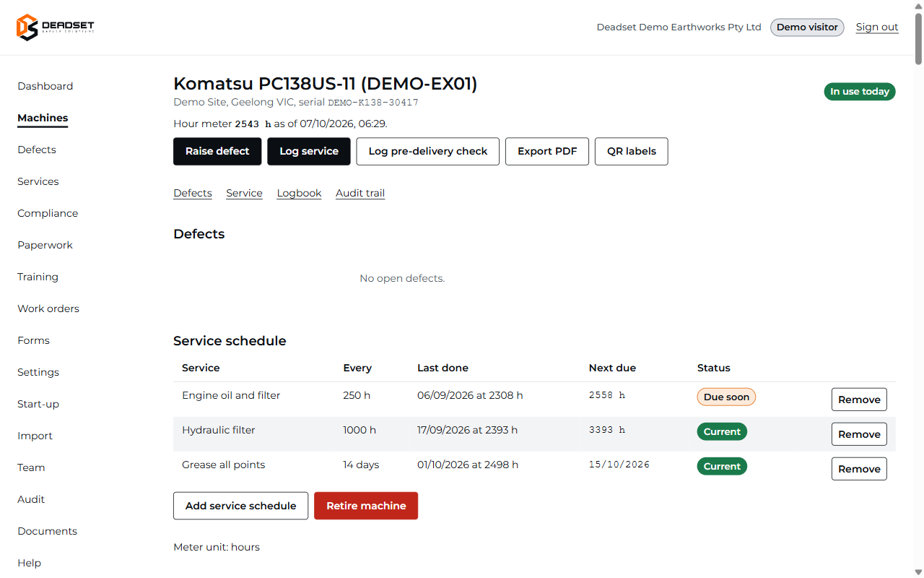
Task: Navigate to Compliance section
Action: click(x=48, y=213)
